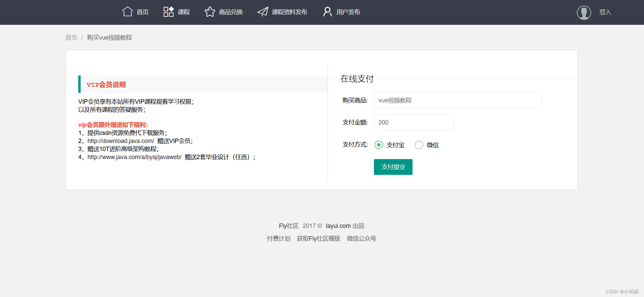Open layui.com 出品 footer link

point(345,226)
